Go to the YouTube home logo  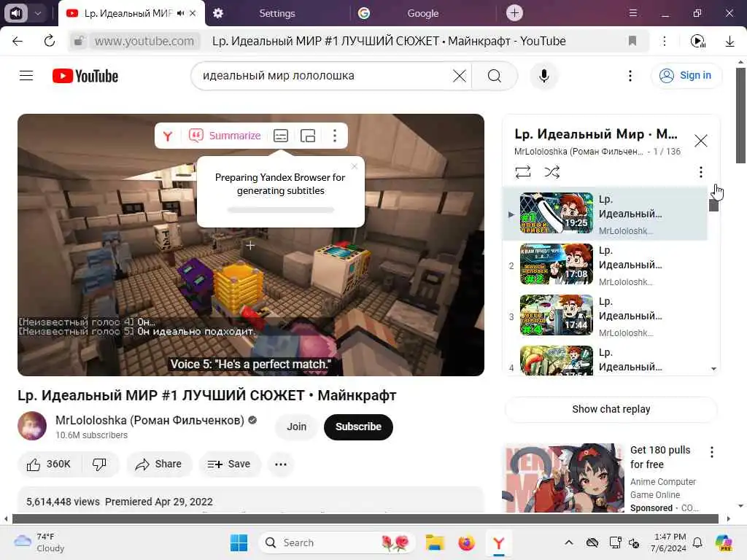(85, 76)
